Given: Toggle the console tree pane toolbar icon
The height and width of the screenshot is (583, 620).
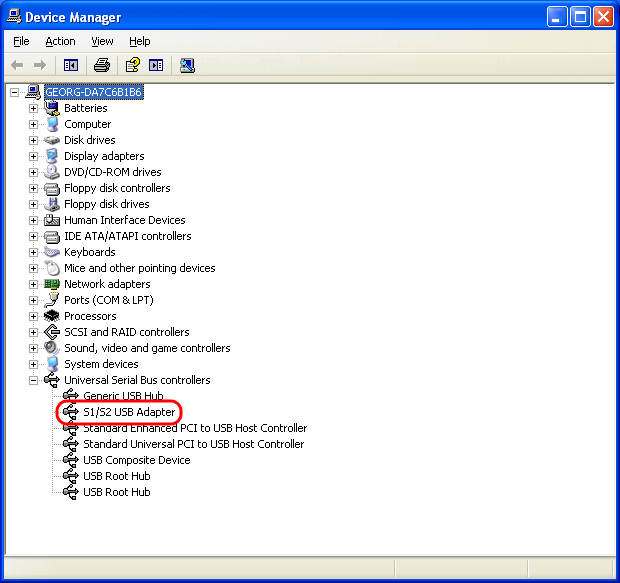Looking at the screenshot, I should pyautogui.click(x=71, y=65).
